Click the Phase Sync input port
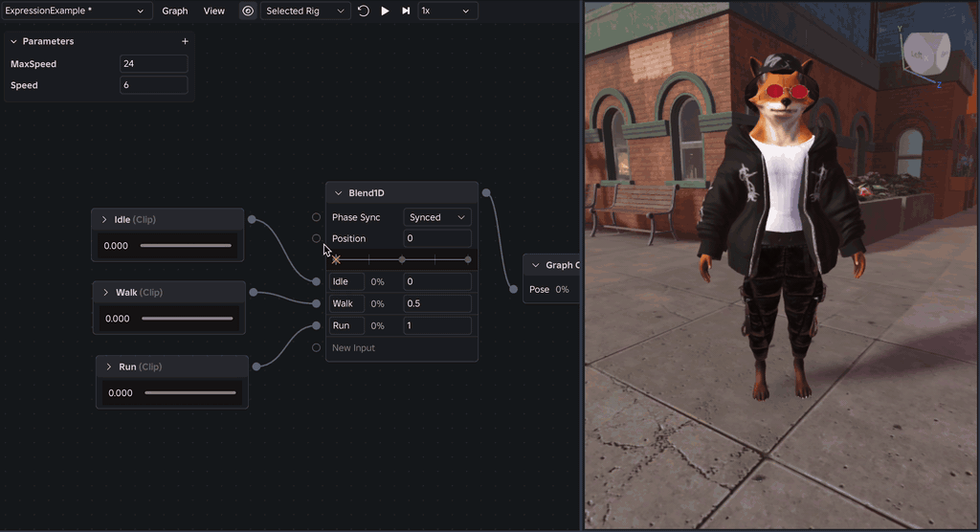Screen dimensions: 980x532 [x=316, y=217]
